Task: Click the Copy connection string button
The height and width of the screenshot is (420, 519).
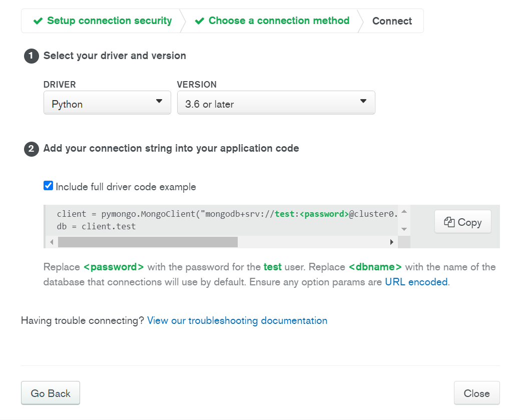Action: pos(462,222)
